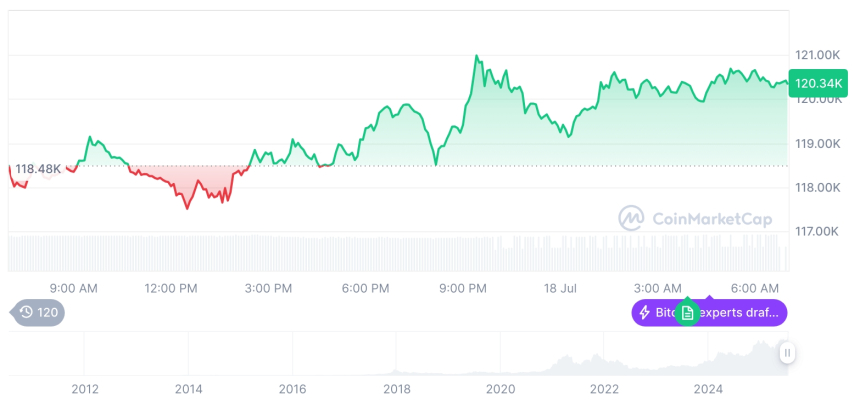Select the 2012 year label

(85, 389)
